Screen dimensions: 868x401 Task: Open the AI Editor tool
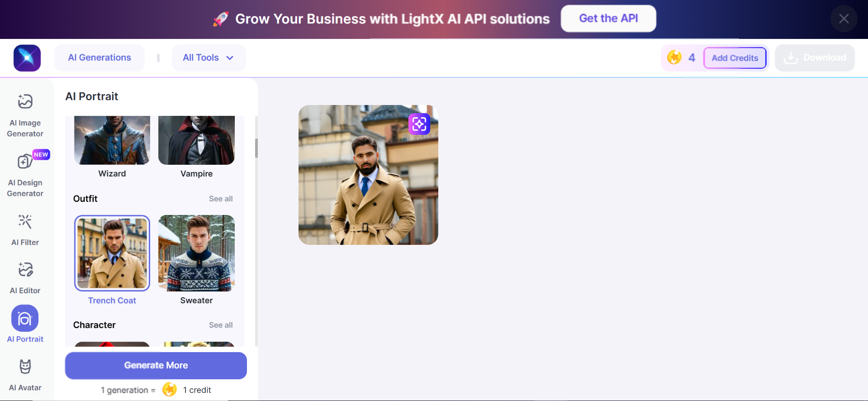click(25, 277)
